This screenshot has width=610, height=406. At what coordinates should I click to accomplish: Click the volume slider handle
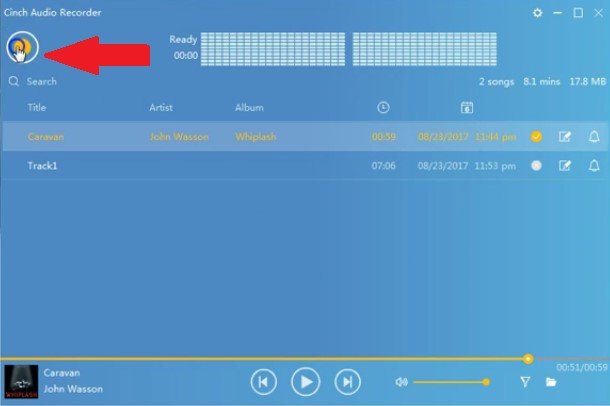[x=486, y=382]
